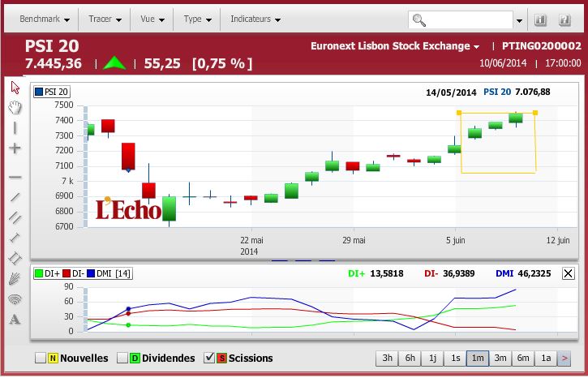Select the text annotation A tool
This screenshot has height=378, width=588.
15,319
